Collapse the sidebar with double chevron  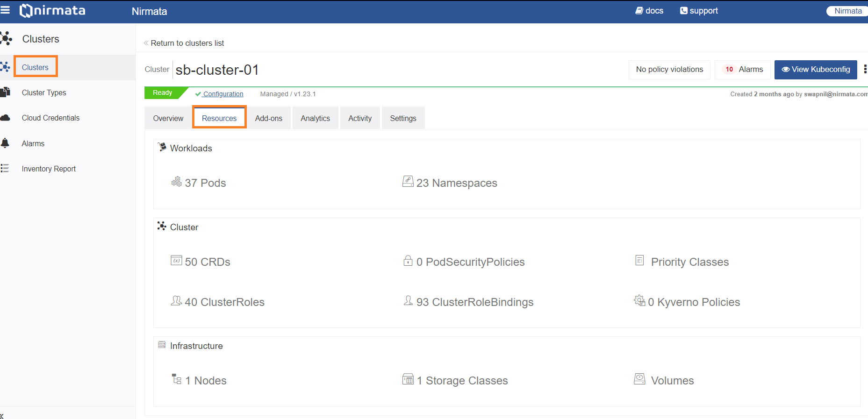coord(2,416)
